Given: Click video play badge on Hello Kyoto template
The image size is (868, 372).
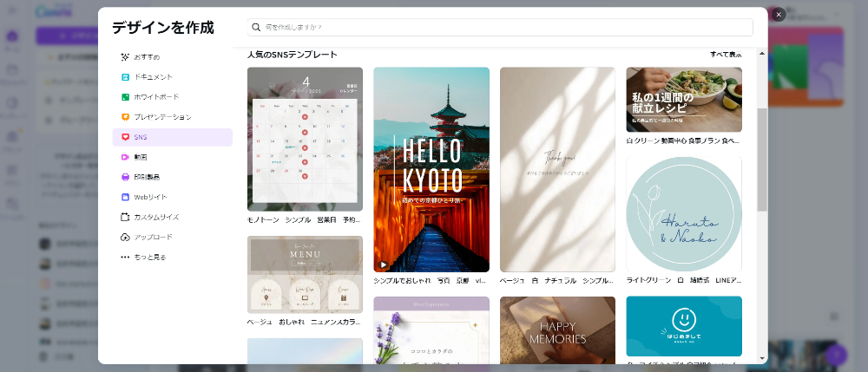Looking at the screenshot, I should (x=383, y=264).
